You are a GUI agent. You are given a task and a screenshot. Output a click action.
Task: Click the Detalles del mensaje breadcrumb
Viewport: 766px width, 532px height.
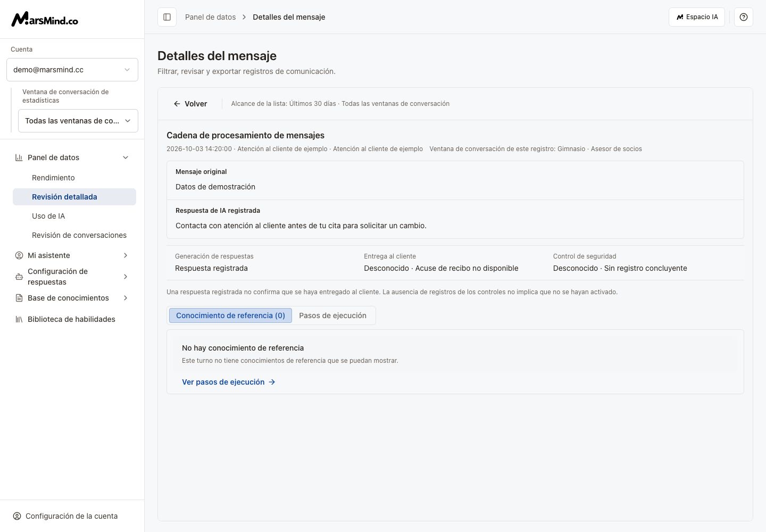tap(289, 17)
